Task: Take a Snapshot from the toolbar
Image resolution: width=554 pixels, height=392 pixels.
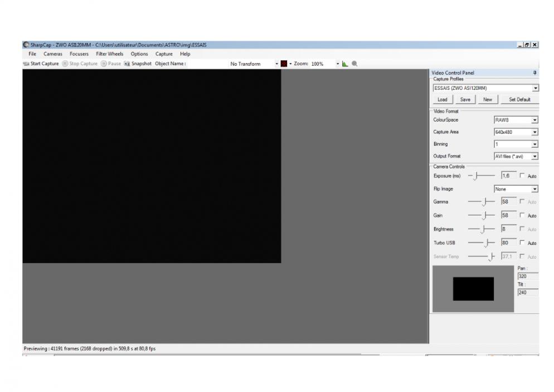Action: (x=138, y=64)
